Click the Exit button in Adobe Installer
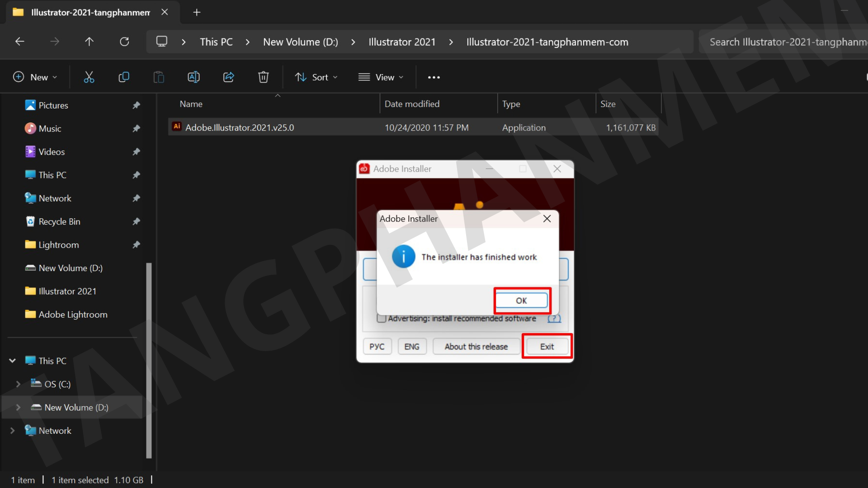Screen dimensions: 868x488 click(x=547, y=347)
